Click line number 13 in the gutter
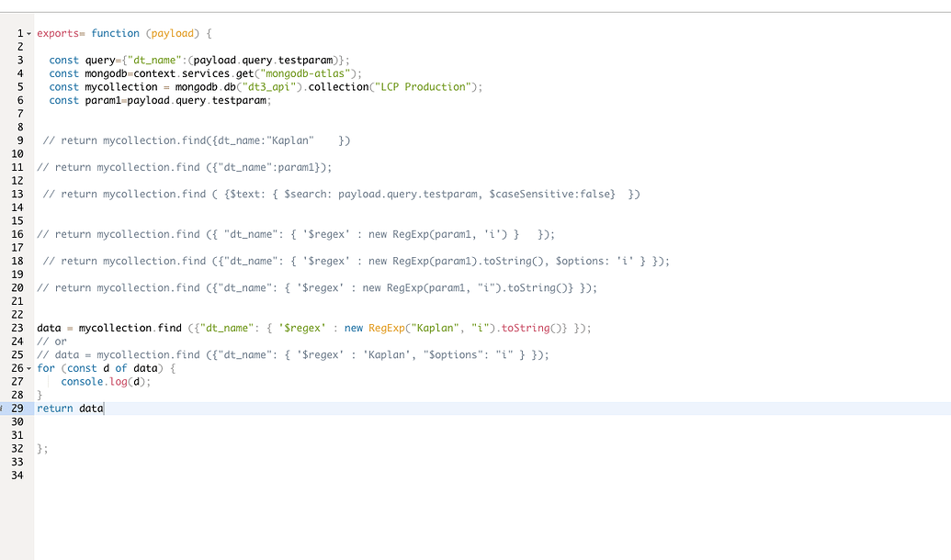This screenshot has height=560, width=951. (x=17, y=194)
